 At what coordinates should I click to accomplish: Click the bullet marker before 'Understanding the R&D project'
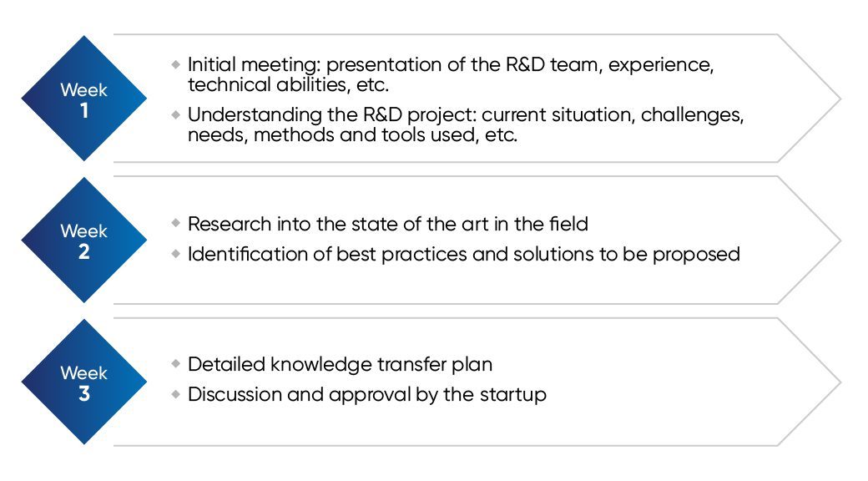pyautogui.click(x=175, y=114)
